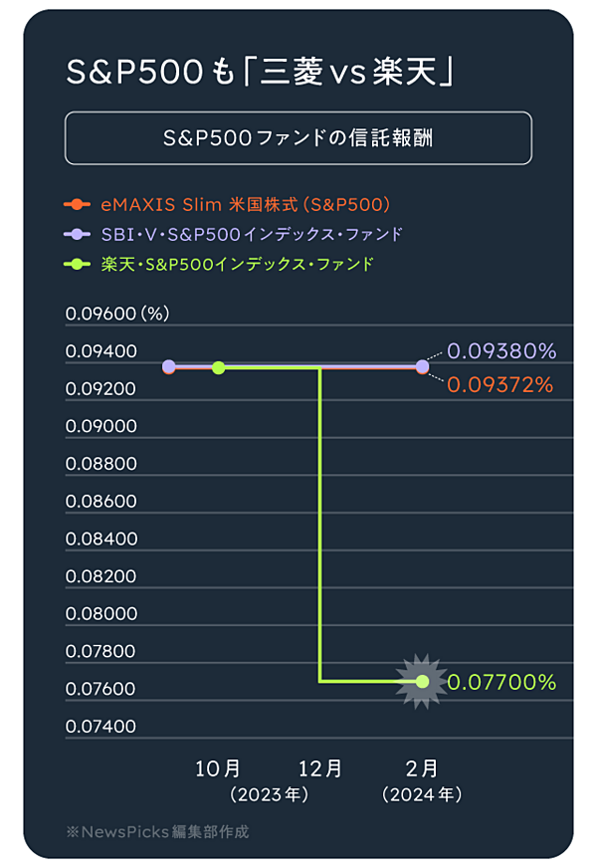This screenshot has height=868, width=597.
Task: Click the NewsPicks編集部作成 credit text
Action: (x=157, y=831)
